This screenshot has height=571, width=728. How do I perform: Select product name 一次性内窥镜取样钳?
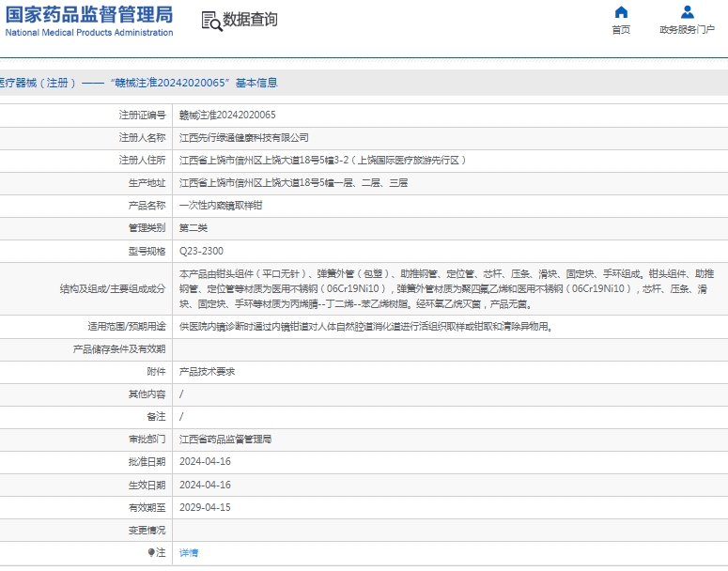tap(221, 205)
